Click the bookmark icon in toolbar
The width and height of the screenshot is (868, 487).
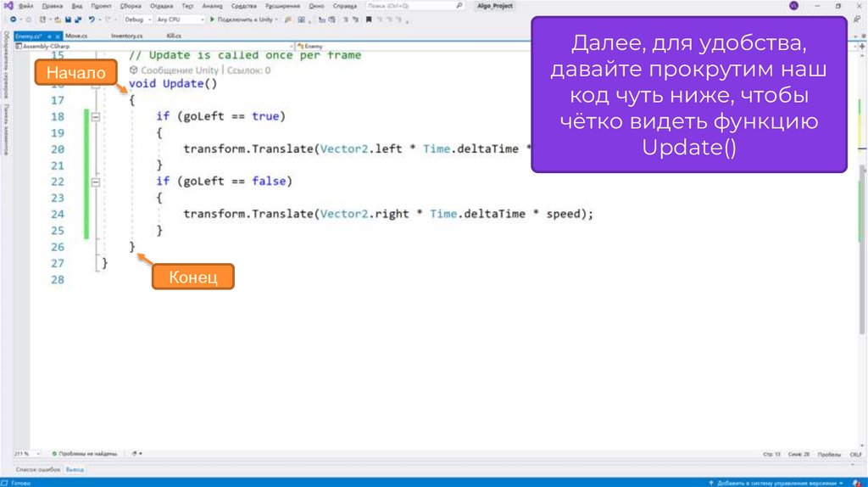[x=369, y=19]
